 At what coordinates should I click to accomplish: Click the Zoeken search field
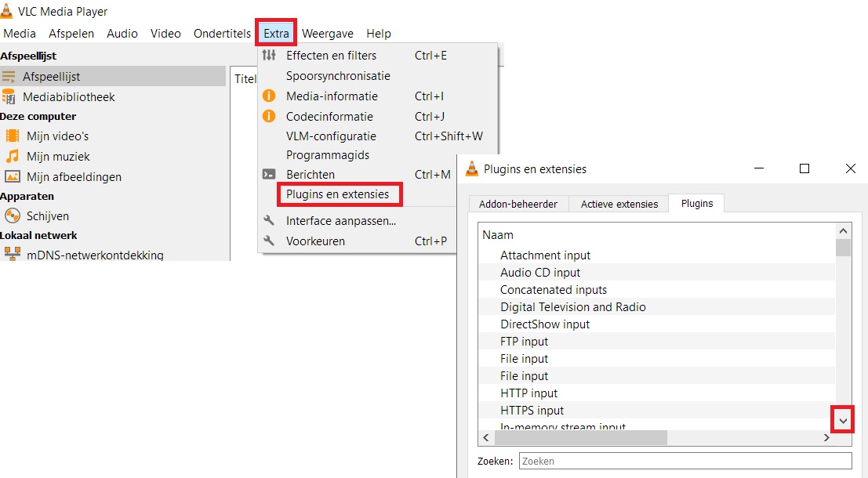click(685, 462)
